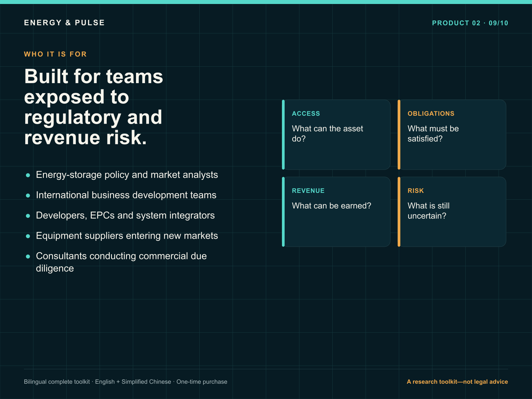Click the "ENERGY & PULSE" brand text
Image resolution: width=532 pixels, height=399 pixels.
tap(64, 23)
